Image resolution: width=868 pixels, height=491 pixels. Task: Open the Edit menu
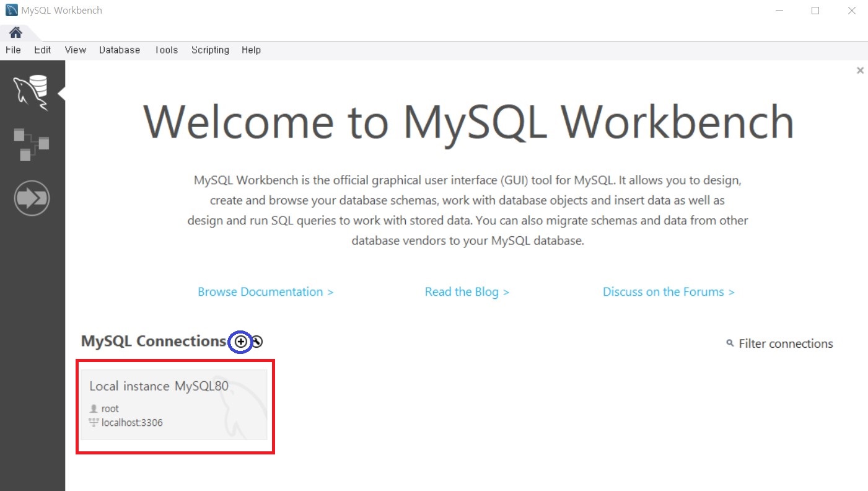coord(42,50)
